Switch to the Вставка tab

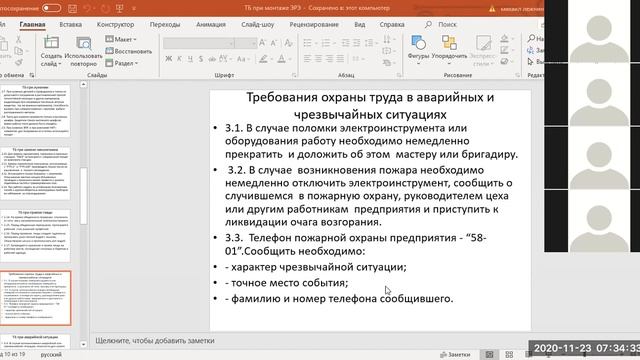pyautogui.click(x=71, y=24)
